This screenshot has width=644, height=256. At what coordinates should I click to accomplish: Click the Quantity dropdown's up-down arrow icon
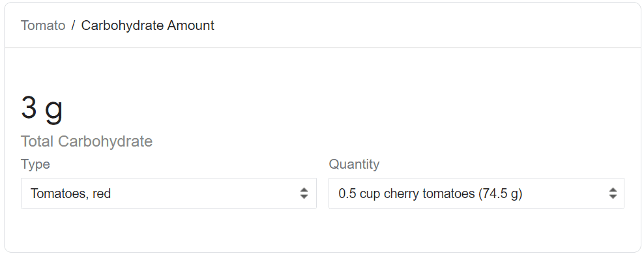(x=613, y=193)
